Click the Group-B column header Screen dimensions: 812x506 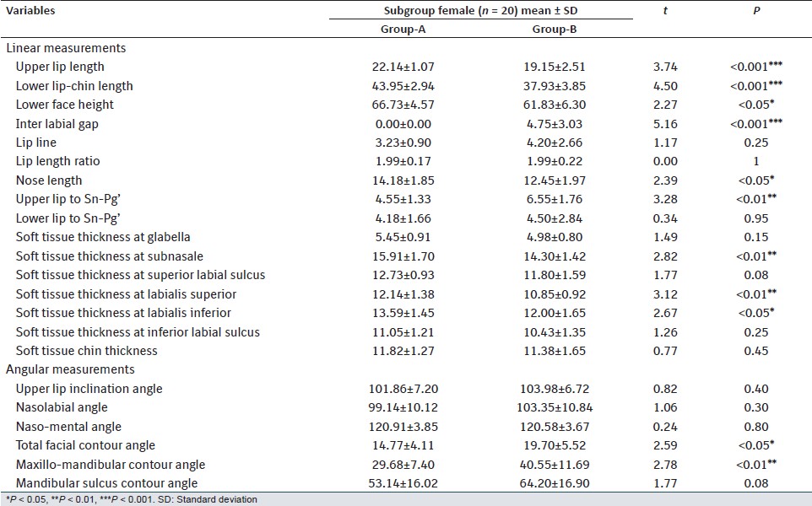pyautogui.click(x=553, y=30)
